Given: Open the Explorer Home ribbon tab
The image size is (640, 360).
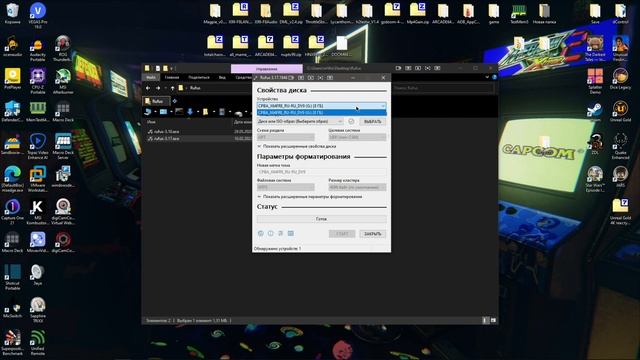Looking at the screenshot, I should pos(172,77).
